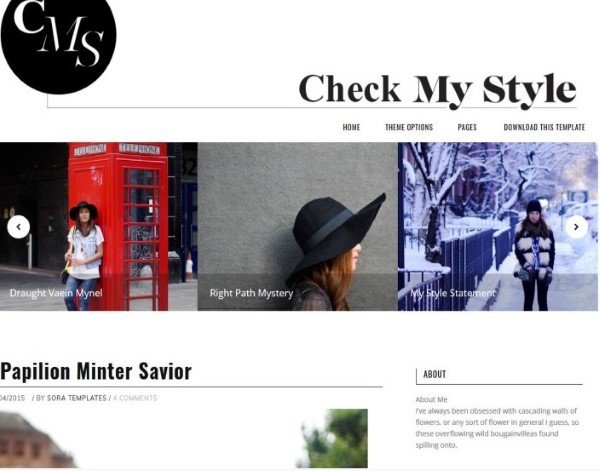This screenshot has width=600, height=471.
Task: Click the Sora Templates author link
Action: tap(77, 398)
